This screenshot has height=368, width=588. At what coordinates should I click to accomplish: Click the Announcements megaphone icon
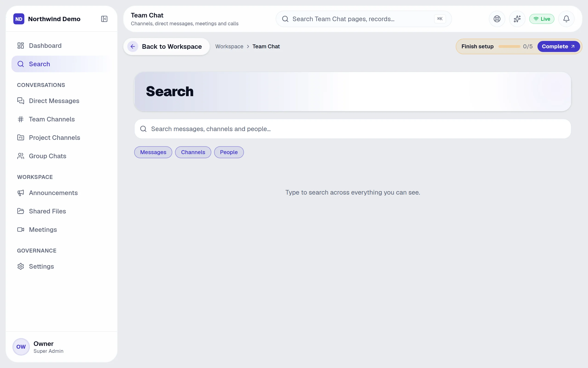coord(21,193)
